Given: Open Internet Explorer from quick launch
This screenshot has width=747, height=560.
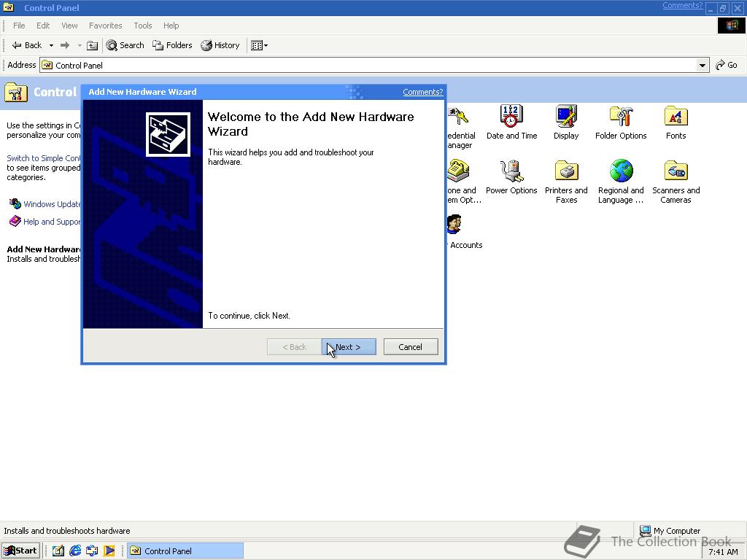Looking at the screenshot, I should pyautogui.click(x=75, y=551).
